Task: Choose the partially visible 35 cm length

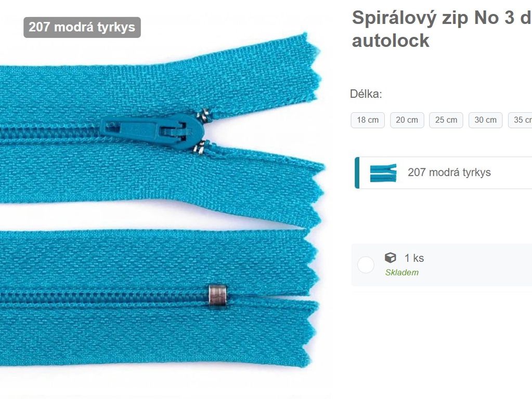Action: [520, 120]
